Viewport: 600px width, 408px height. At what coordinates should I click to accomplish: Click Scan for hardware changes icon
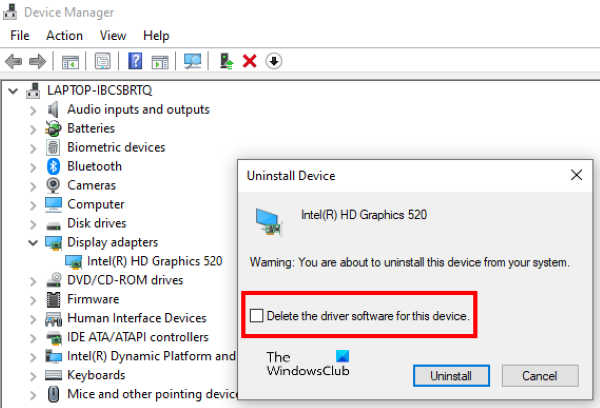[x=193, y=61]
